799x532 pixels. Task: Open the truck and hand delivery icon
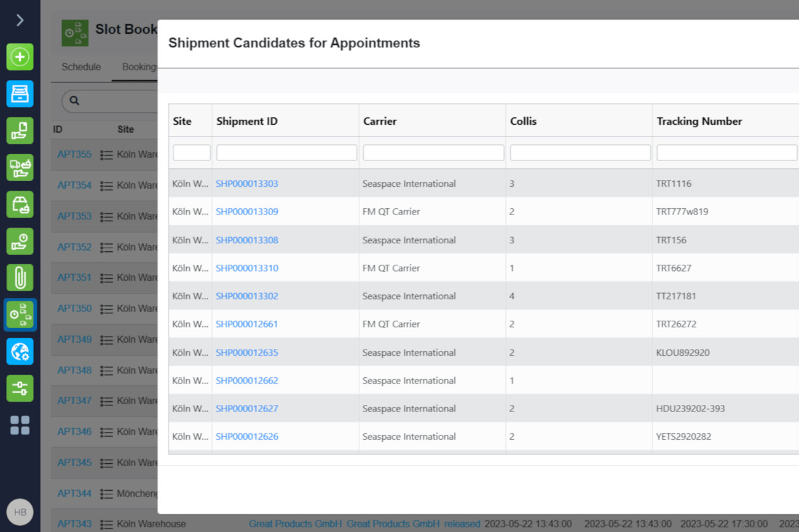coord(20,168)
